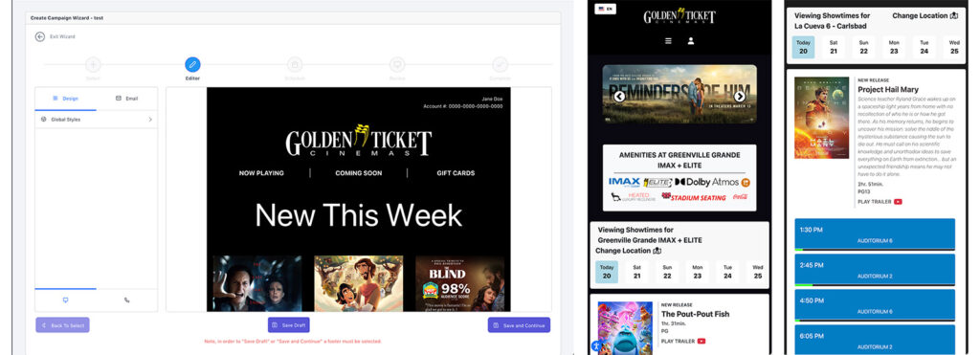Click The Pout-Pout Fish poster thumbnail
The image size is (980, 355).
[x=625, y=328]
